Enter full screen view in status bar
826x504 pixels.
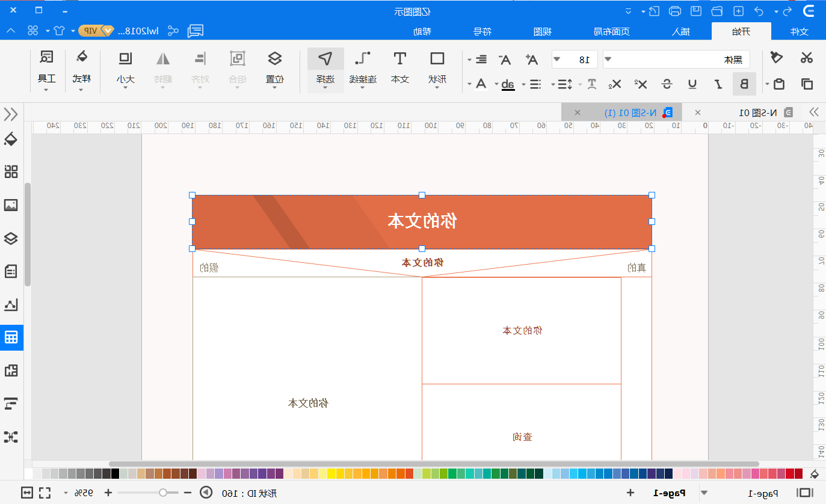coord(45,493)
